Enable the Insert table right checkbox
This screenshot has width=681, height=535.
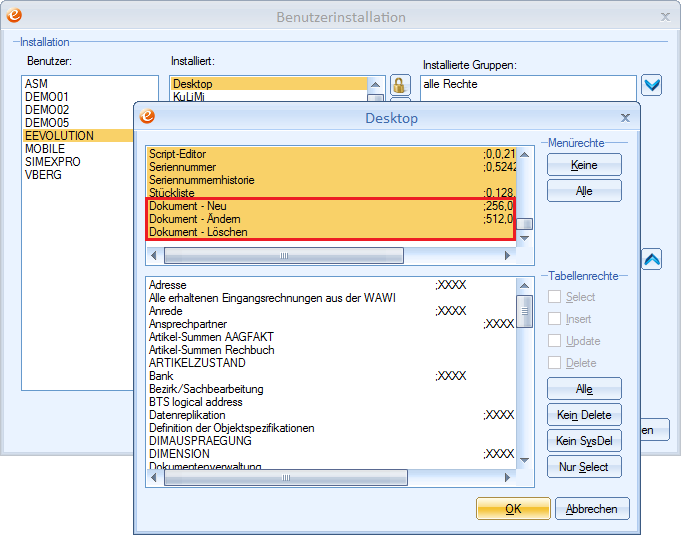coord(554,319)
